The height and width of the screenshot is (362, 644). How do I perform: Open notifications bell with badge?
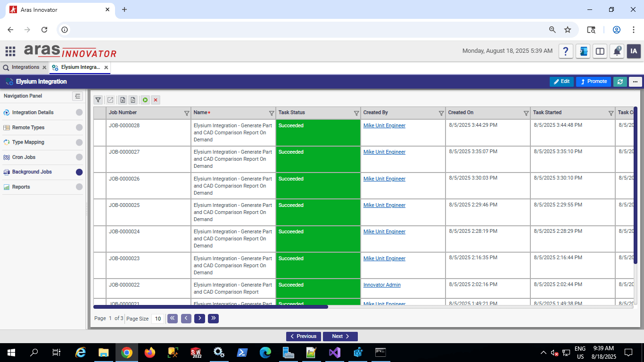pyautogui.click(x=617, y=51)
